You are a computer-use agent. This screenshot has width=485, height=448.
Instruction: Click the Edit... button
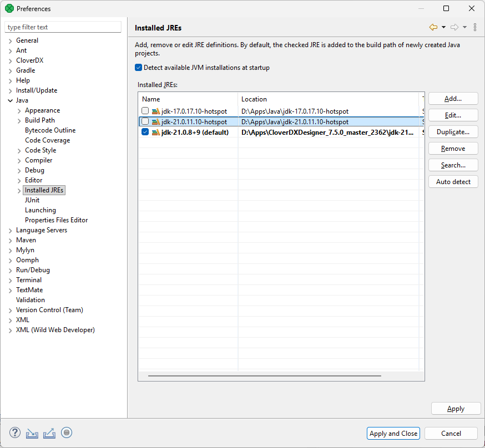point(453,115)
